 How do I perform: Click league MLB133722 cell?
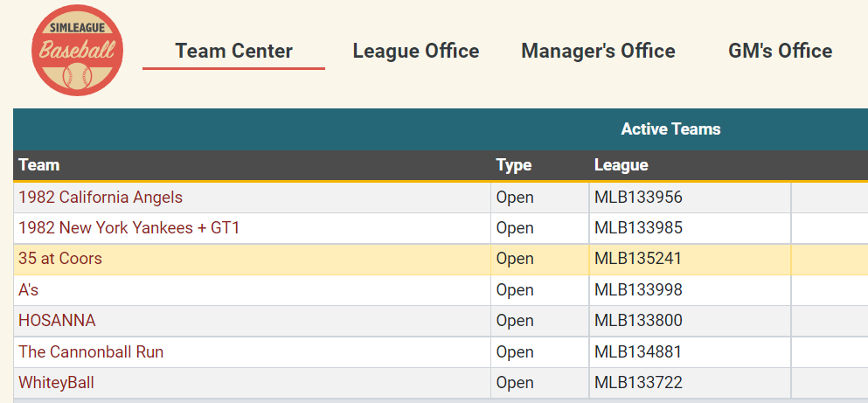[x=638, y=383]
